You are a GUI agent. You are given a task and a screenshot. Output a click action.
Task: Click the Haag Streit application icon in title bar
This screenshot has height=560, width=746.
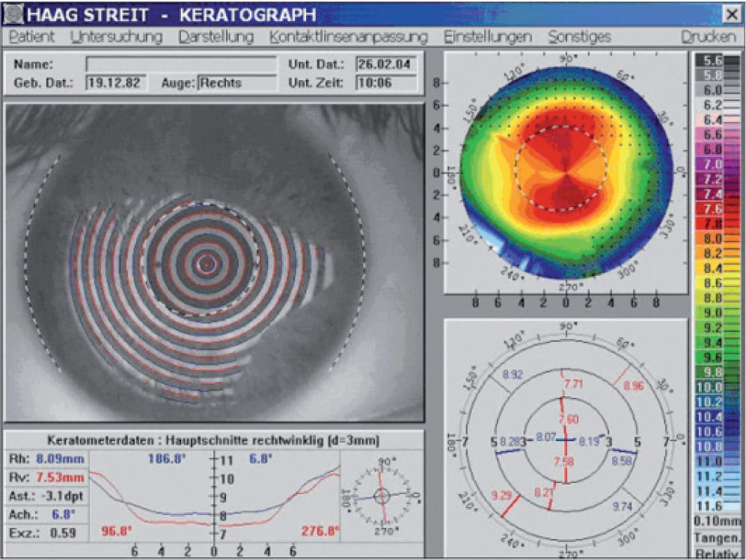tap(14, 13)
